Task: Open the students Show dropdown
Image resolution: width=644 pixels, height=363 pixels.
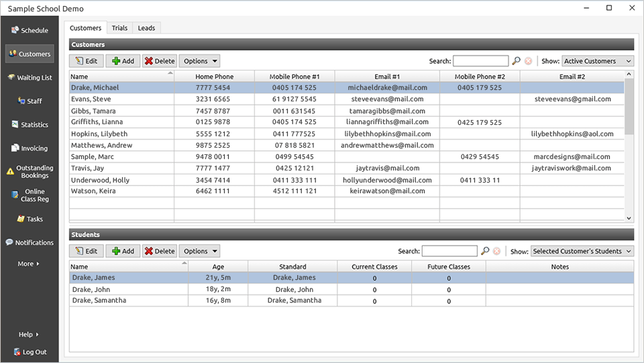Action: [x=582, y=251]
